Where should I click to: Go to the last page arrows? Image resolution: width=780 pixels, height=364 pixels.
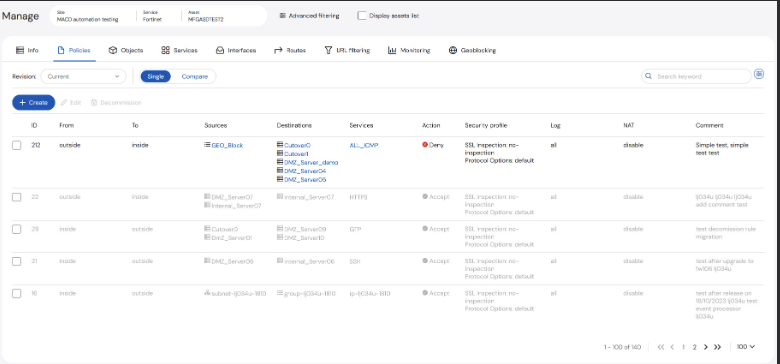coord(717,347)
